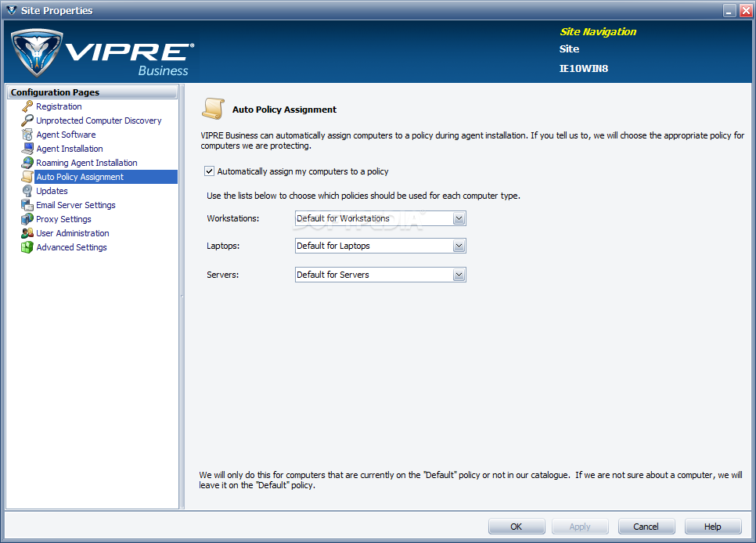Click the User Administration people icon

(x=27, y=233)
